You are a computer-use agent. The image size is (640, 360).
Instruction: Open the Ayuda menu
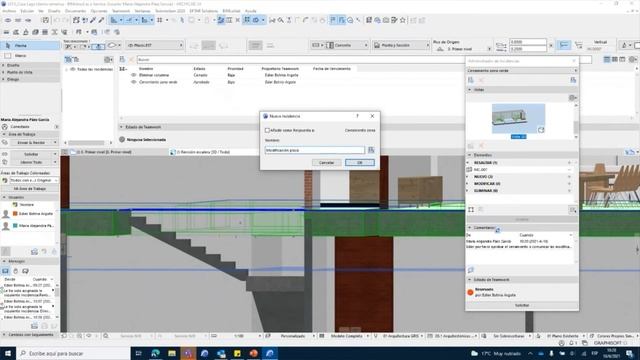(250, 11)
